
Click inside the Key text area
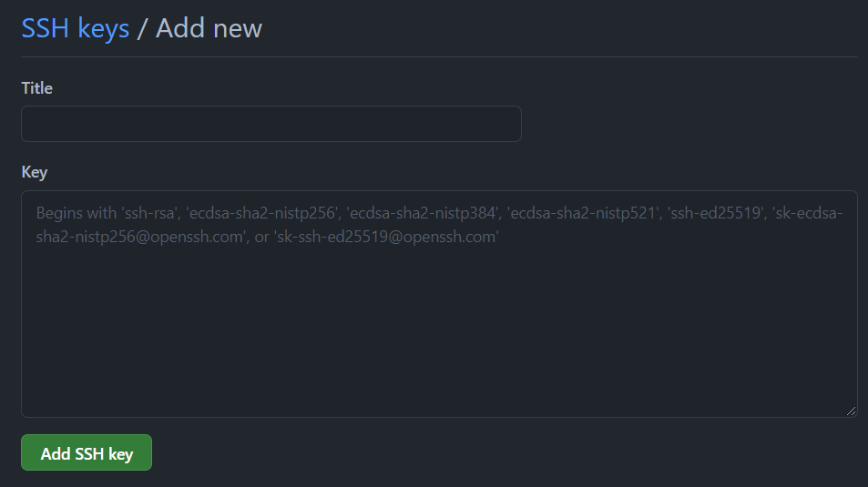(439, 304)
